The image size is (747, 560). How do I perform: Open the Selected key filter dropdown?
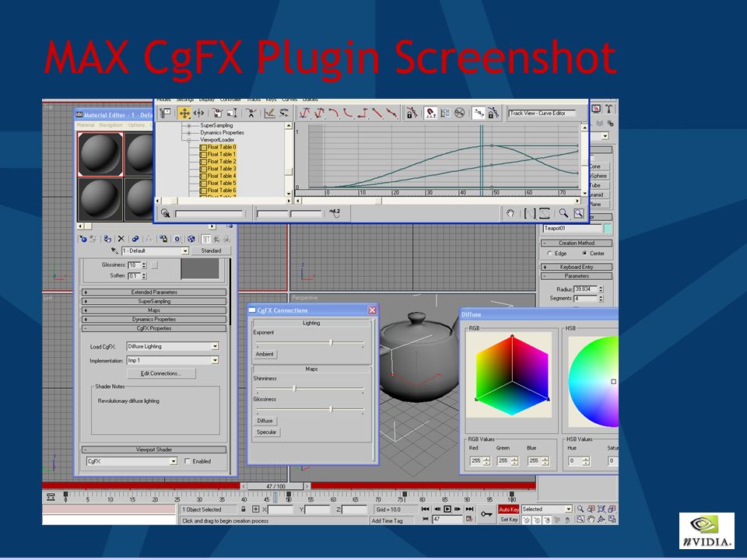coord(568,509)
